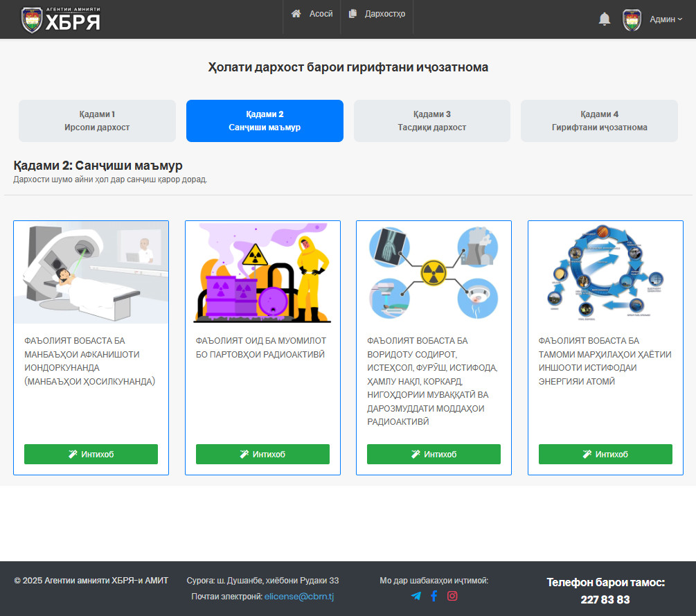Expand the Админ user dropdown
Image resolution: width=696 pixels, height=616 pixels.
pyautogui.click(x=666, y=19)
